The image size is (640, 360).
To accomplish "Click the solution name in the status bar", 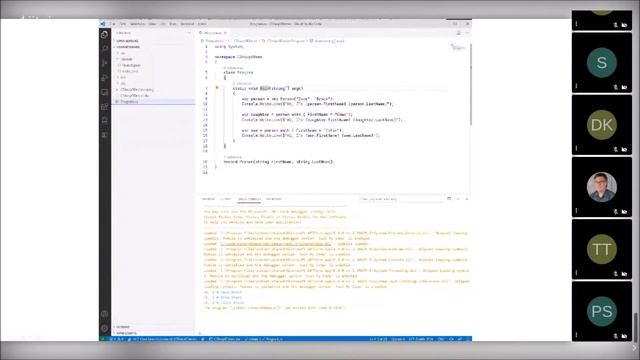I will point(224,339).
